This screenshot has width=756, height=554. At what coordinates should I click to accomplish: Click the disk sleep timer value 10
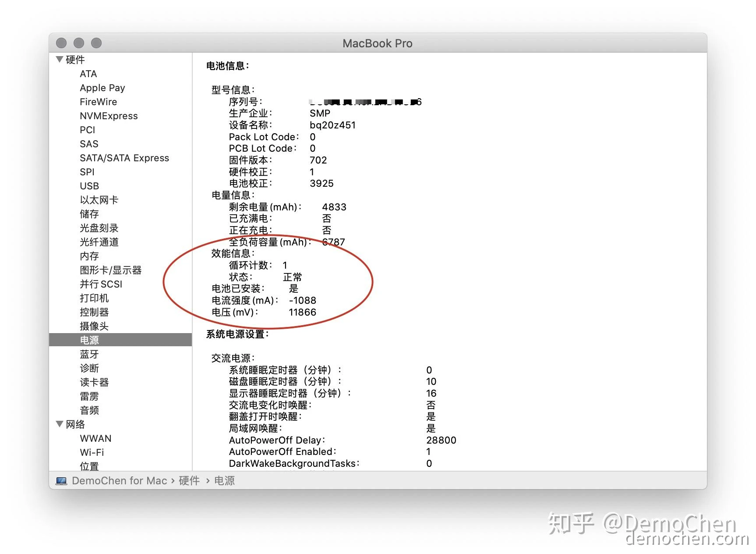click(x=431, y=381)
